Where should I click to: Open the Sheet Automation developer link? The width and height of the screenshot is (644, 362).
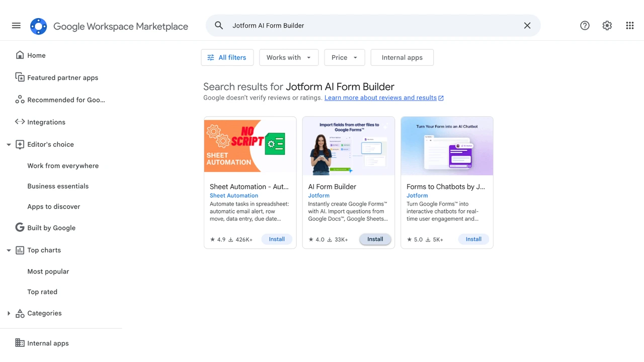(234, 196)
